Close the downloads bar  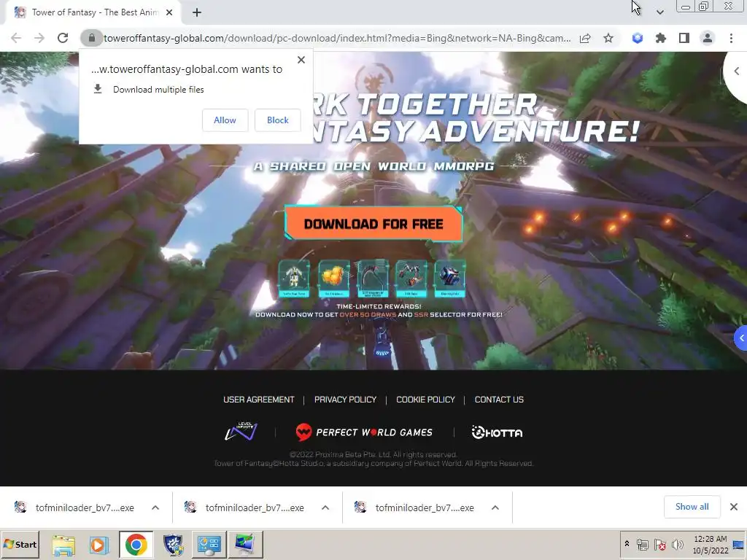(x=734, y=507)
